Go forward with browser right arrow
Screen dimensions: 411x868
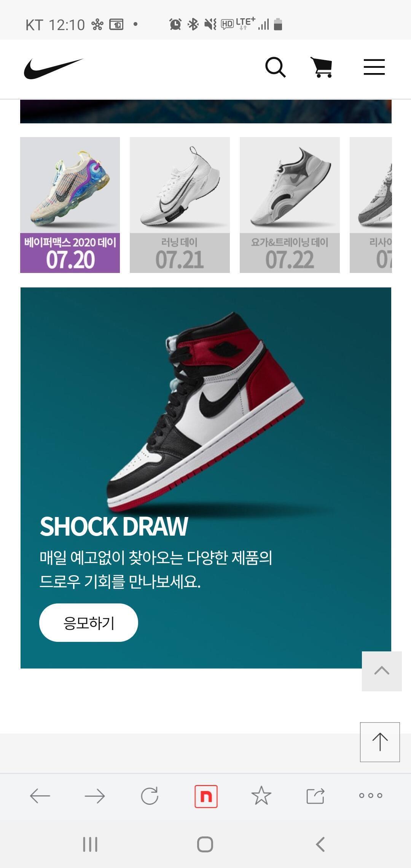(95, 796)
